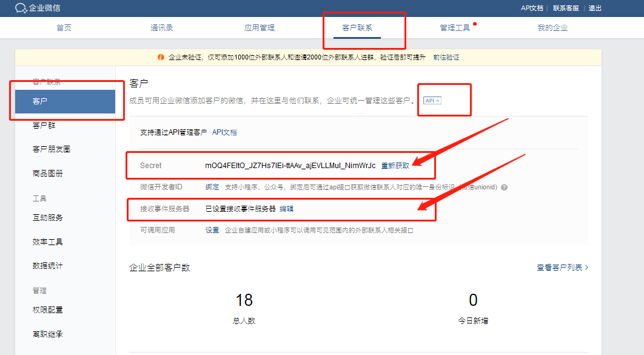Click 退出 to log out

(595, 8)
